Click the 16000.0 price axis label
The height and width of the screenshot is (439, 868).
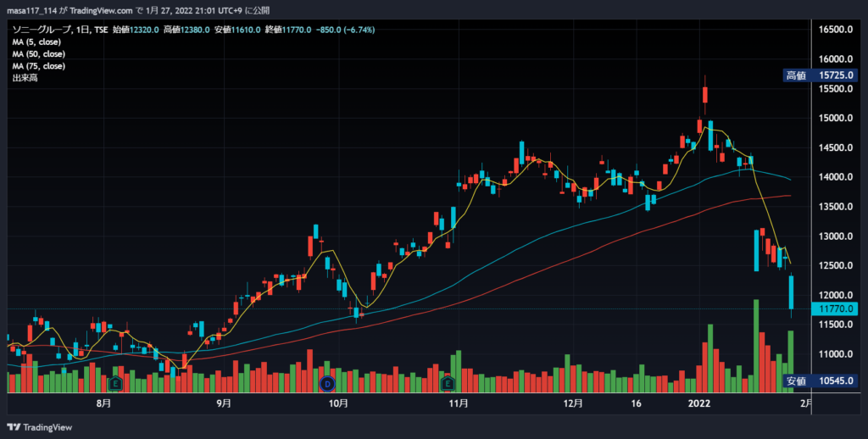835,59
